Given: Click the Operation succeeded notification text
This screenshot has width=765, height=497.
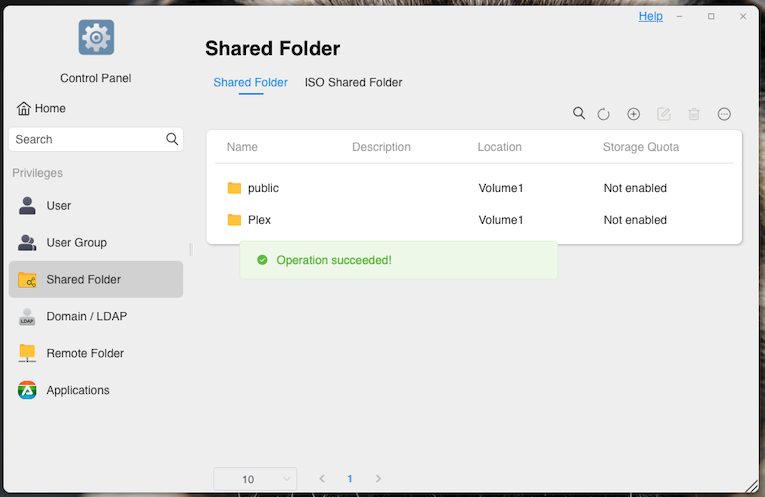Looking at the screenshot, I should 334,260.
